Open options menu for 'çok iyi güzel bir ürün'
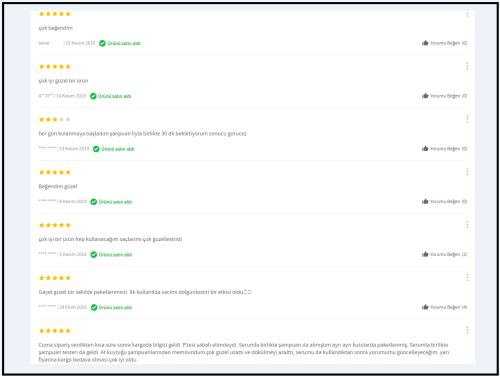 pyautogui.click(x=467, y=66)
